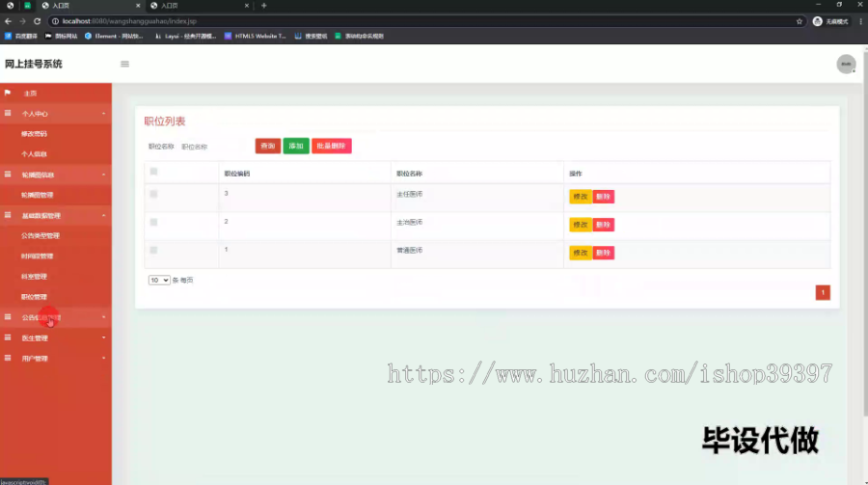Open the 搜索壁纸 bookmark
Screen dimensions: 868x485
tap(311, 36)
